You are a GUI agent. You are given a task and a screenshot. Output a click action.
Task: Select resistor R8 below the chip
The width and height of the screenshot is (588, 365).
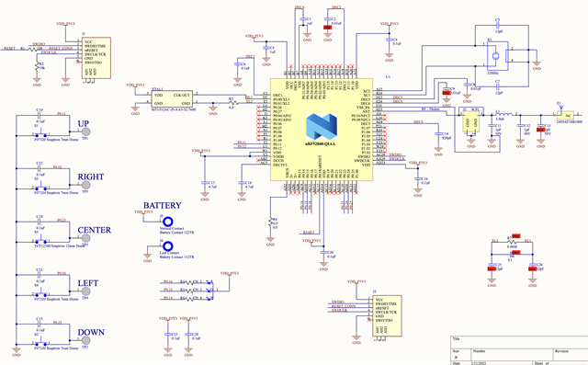(x=270, y=222)
